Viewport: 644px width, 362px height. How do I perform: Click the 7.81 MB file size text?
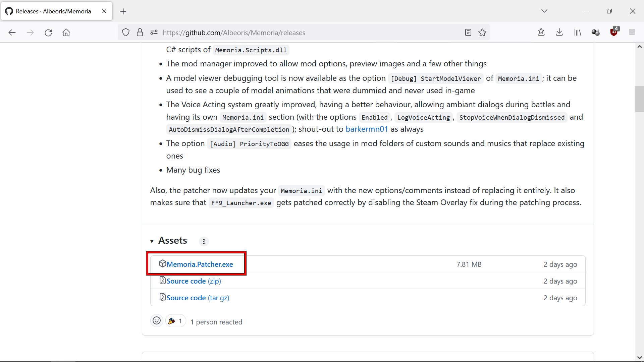469,264
